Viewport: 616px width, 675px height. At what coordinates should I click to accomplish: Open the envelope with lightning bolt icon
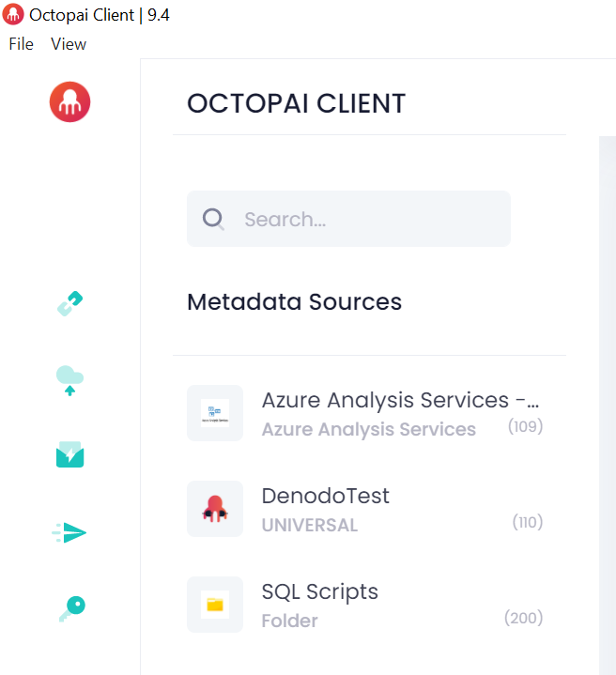70,456
